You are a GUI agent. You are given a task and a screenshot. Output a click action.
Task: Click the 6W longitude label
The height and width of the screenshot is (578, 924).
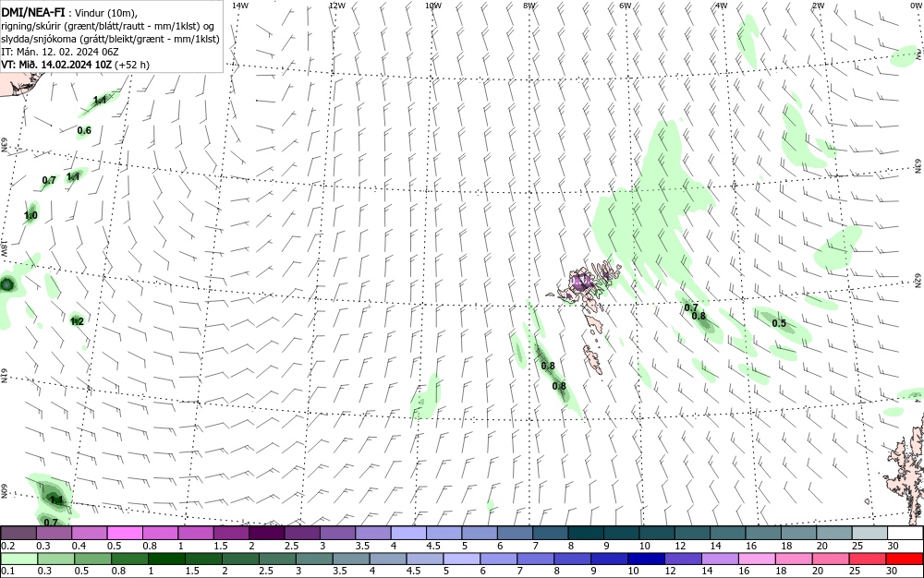[626, 6]
